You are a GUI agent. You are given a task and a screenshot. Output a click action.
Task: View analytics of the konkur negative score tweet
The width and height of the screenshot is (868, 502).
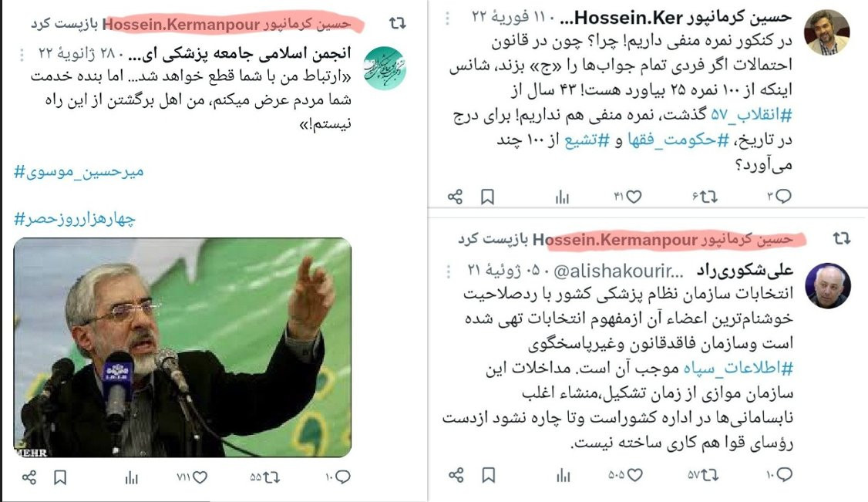(562, 197)
